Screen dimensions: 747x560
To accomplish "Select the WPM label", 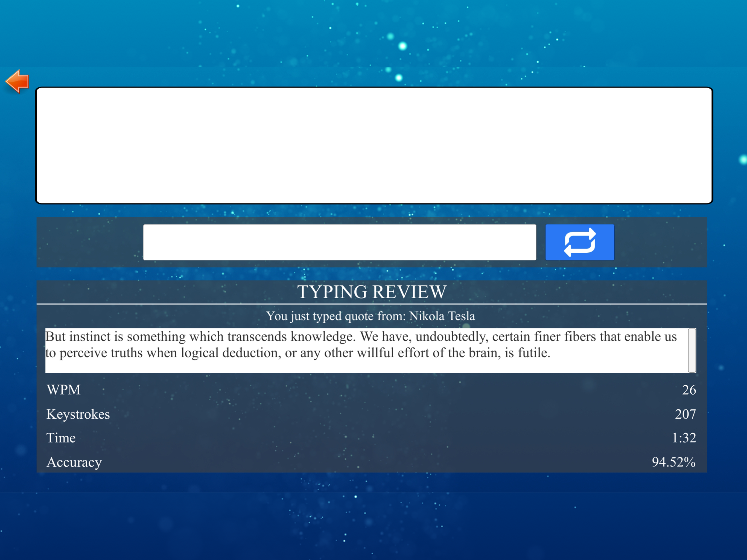I will 63,390.
